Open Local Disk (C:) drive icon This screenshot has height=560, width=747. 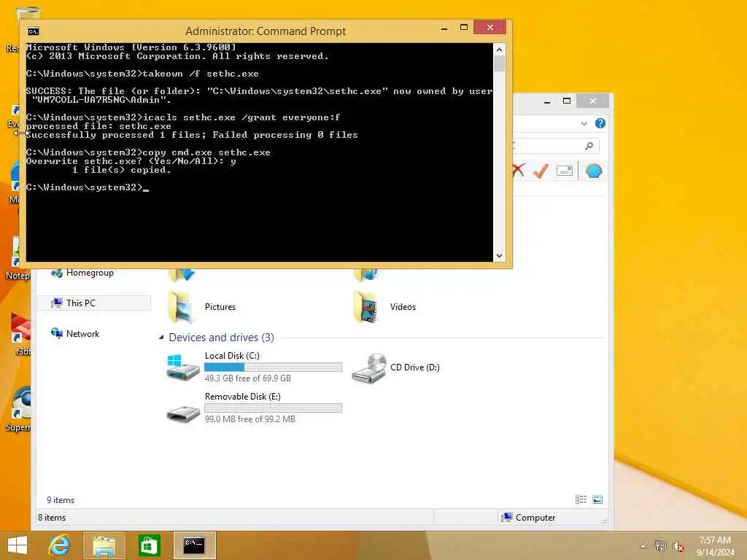point(182,367)
